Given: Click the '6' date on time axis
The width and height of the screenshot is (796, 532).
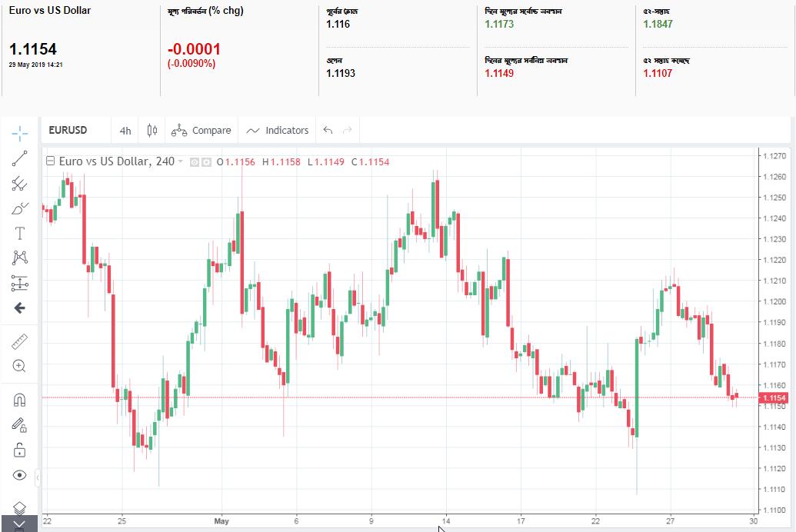Looking at the screenshot, I should pyautogui.click(x=296, y=520).
